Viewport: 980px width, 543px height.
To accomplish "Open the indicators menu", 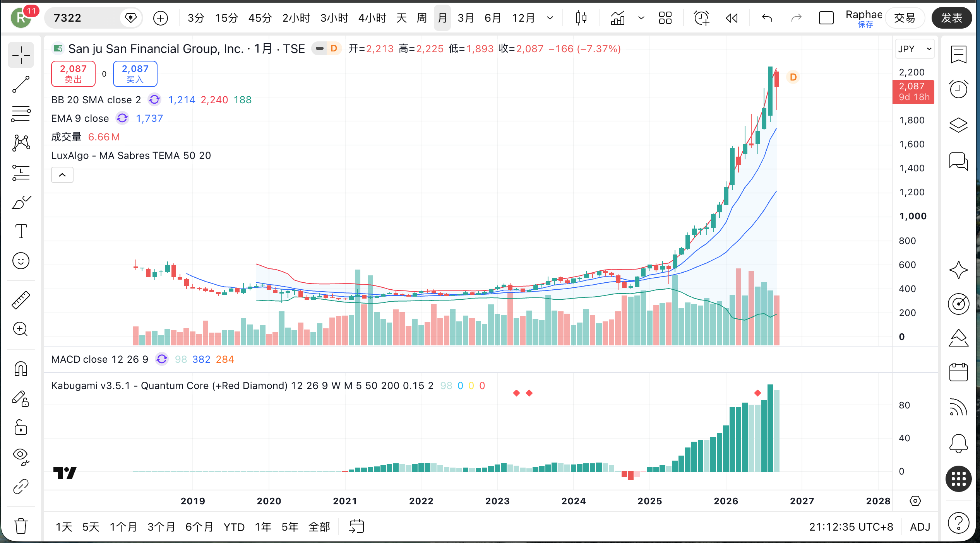I will click(x=618, y=18).
